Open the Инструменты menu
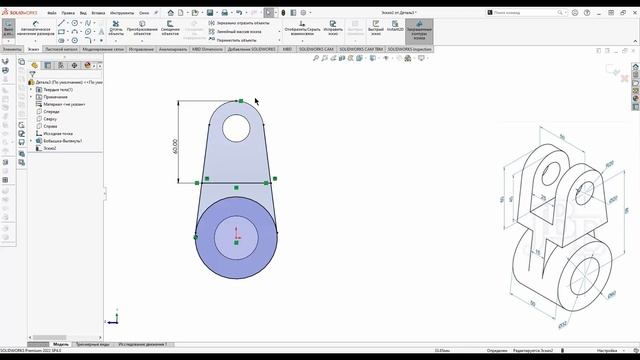The width and height of the screenshot is (640, 360). (122, 13)
